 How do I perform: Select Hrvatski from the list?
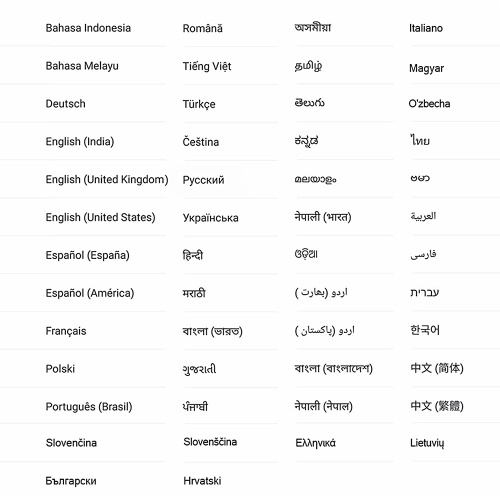[x=202, y=481]
